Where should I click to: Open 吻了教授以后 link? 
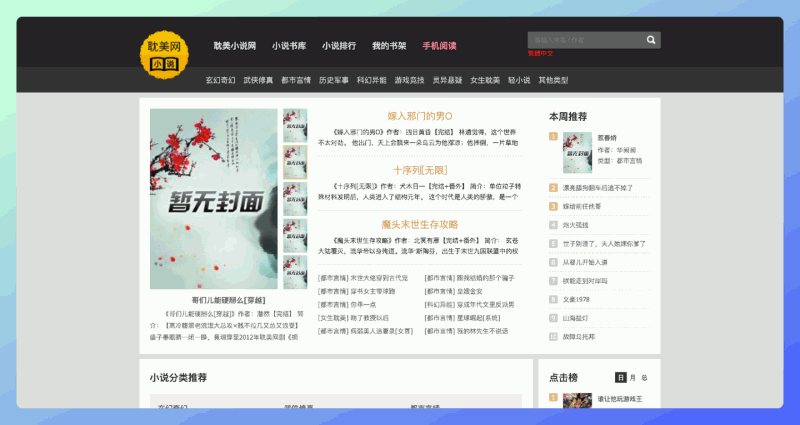pos(369,318)
